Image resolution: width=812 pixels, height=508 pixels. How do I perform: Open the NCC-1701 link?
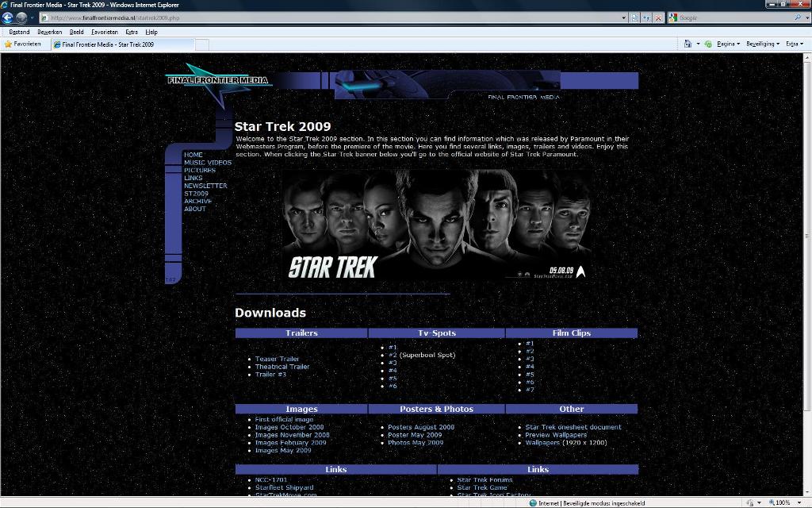[x=271, y=480]
